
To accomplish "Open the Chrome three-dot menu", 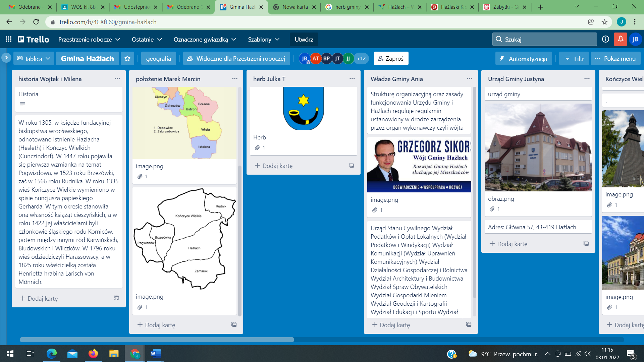I will click(x=635, y=22).
